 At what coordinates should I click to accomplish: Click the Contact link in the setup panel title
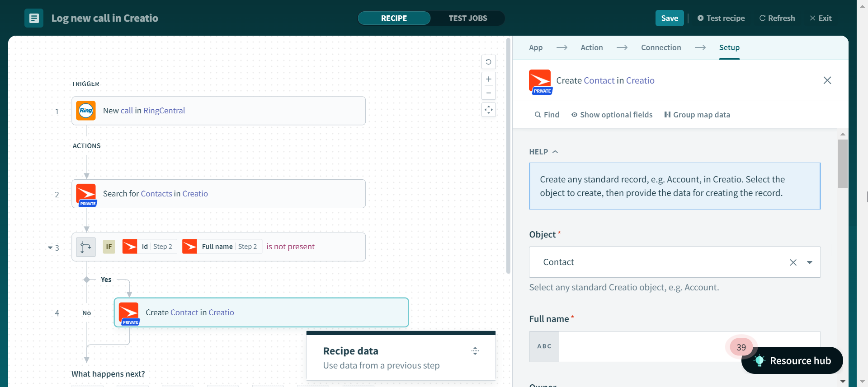tap(599, 80)
